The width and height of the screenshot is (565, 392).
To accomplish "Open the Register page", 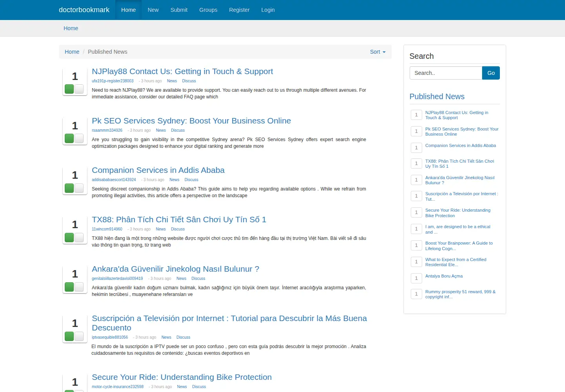I will point(239,10).
